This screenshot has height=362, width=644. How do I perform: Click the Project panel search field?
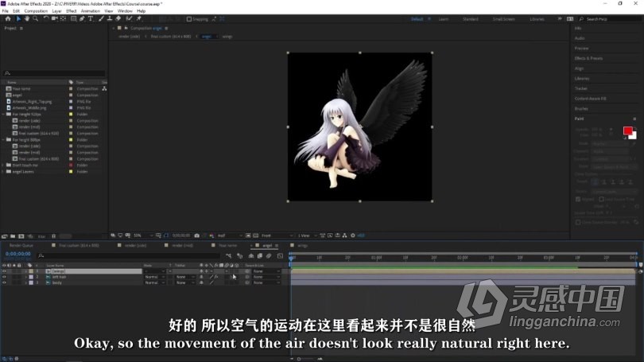click(x=54, y=73)
